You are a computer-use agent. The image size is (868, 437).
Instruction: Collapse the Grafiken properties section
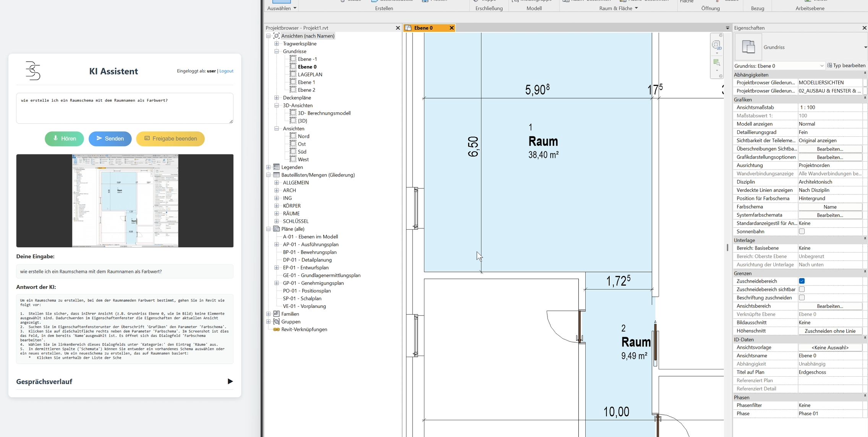[x=865, y=99]
